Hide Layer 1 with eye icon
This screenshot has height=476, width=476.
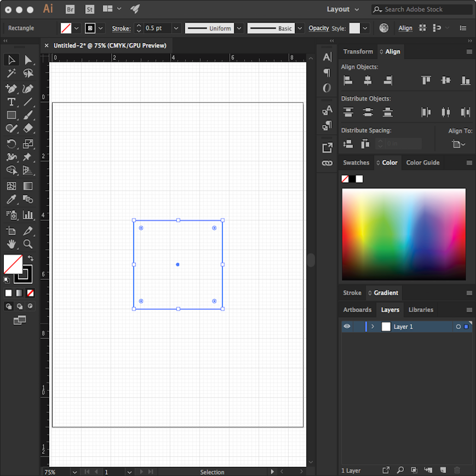click(347, 327)
